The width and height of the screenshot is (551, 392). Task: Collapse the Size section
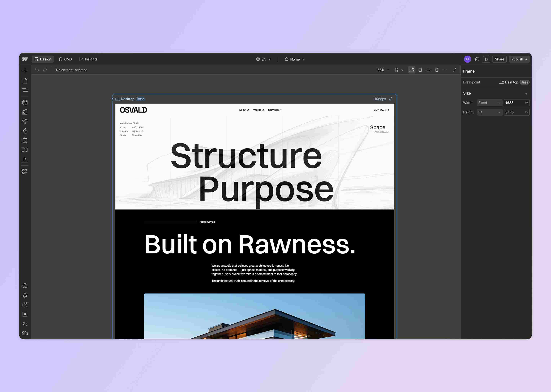coord(526,93)
